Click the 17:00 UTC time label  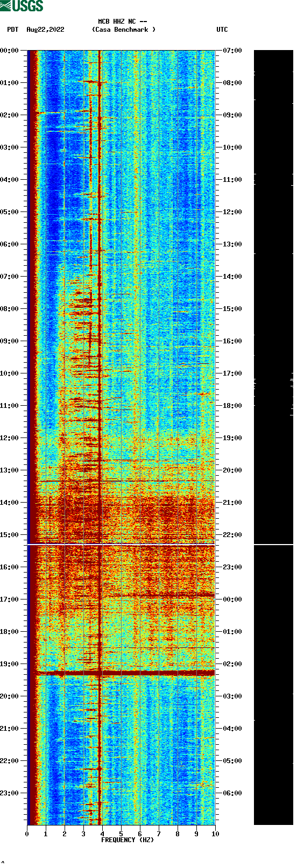coord(232,373)
